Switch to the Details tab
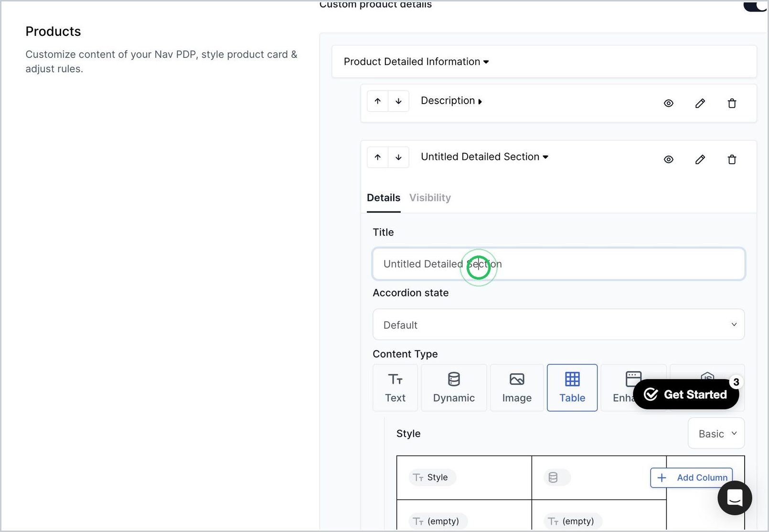 pos(384,198)
